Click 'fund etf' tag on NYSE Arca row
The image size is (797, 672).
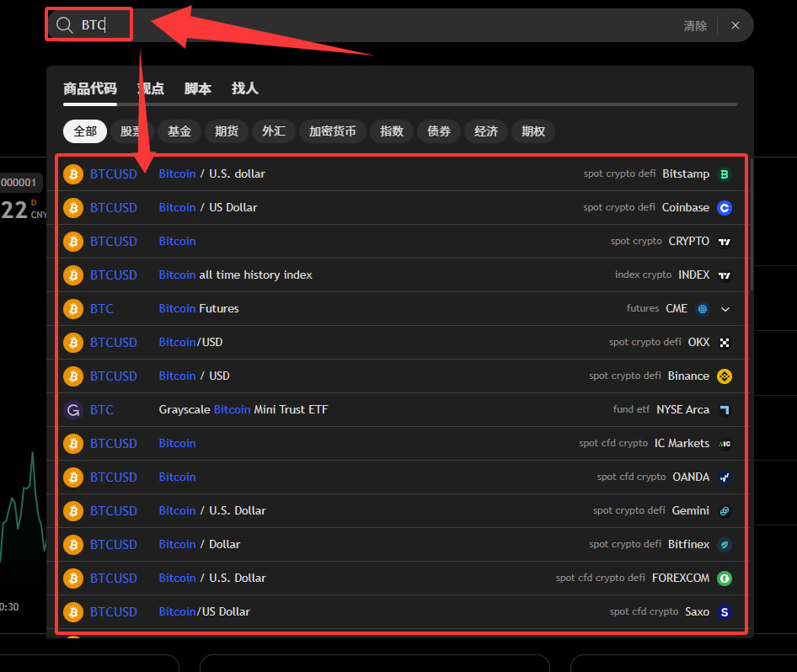pos(631,409)
